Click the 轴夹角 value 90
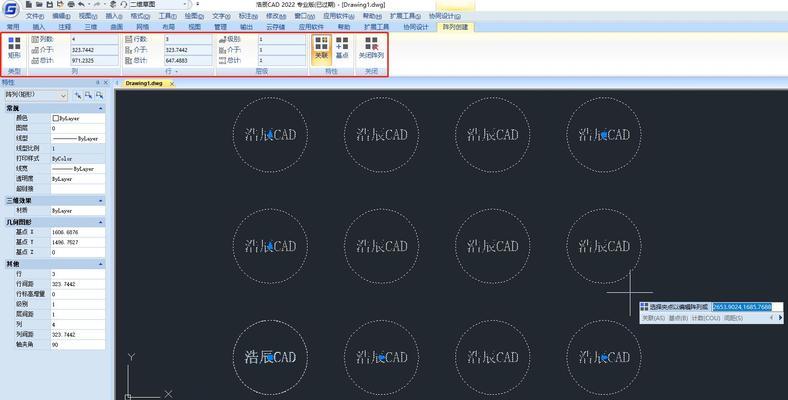 coord(77,345)
